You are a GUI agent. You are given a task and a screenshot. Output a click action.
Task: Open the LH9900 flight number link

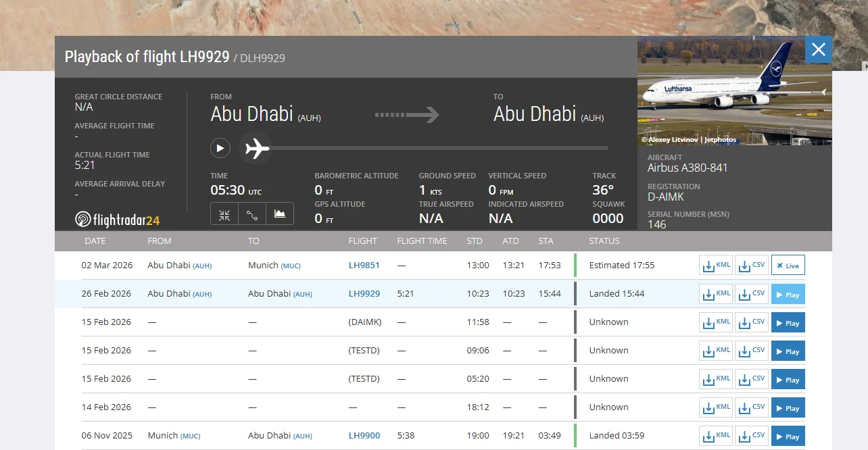coord(364,436)
